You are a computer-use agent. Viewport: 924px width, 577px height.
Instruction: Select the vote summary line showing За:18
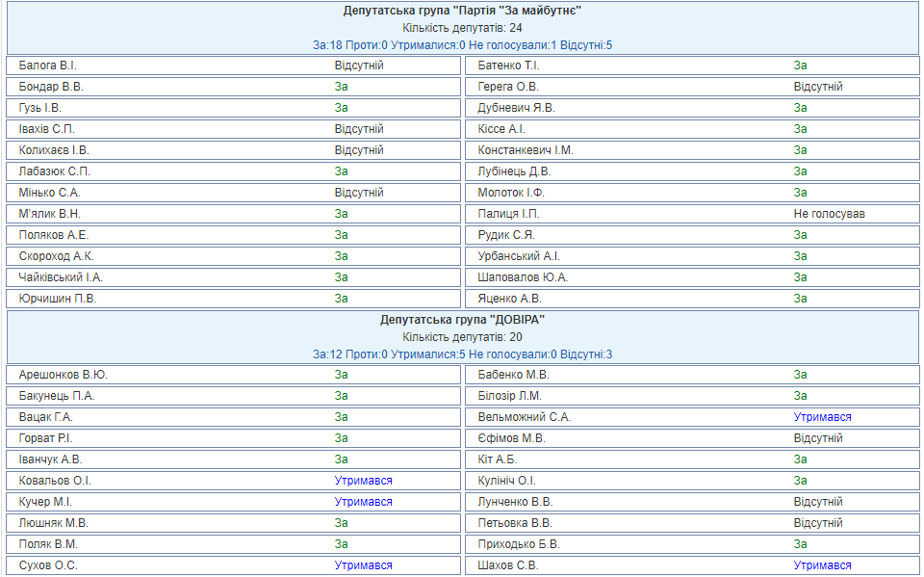(462, 44)
